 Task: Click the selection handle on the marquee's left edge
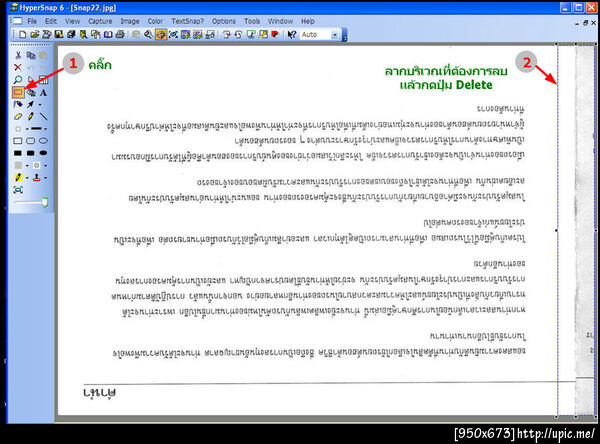click(x=557, y=230)
